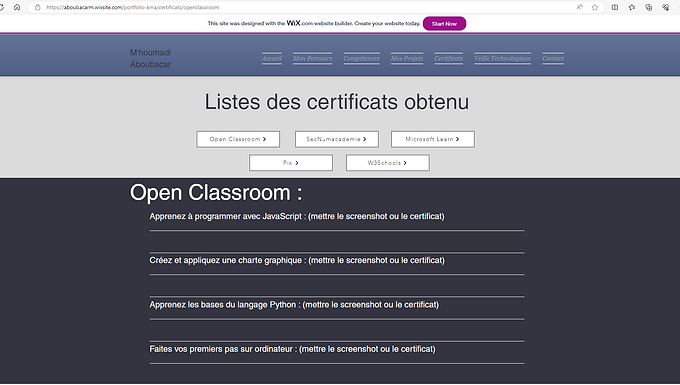This screenshot has height=385, width=680.
Task: Open browser essentials heart icon
Action: pyautogui.click(x=666, y=7)
